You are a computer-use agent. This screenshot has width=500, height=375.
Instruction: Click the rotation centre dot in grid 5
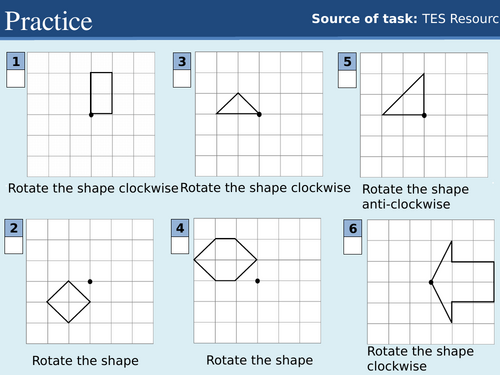[x=424, y=115]
